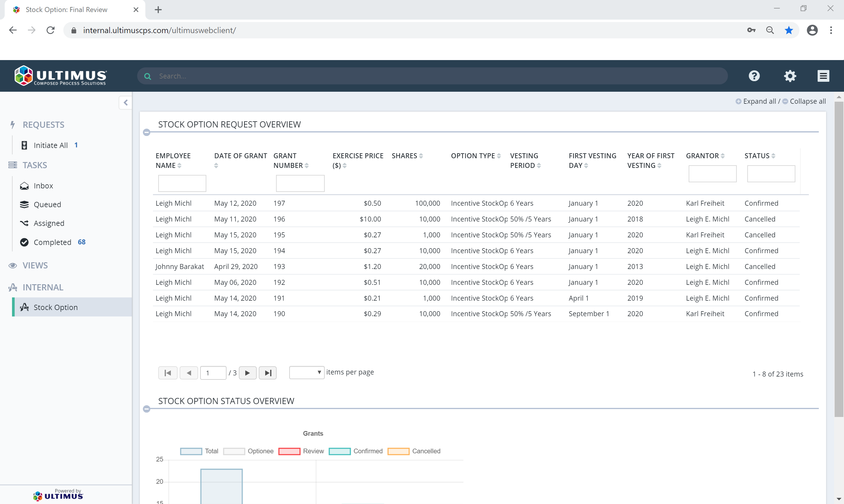This screenshot has width=844, height=504.
Task: Click the hamburger menu icon top right
Action: (823, 76)
